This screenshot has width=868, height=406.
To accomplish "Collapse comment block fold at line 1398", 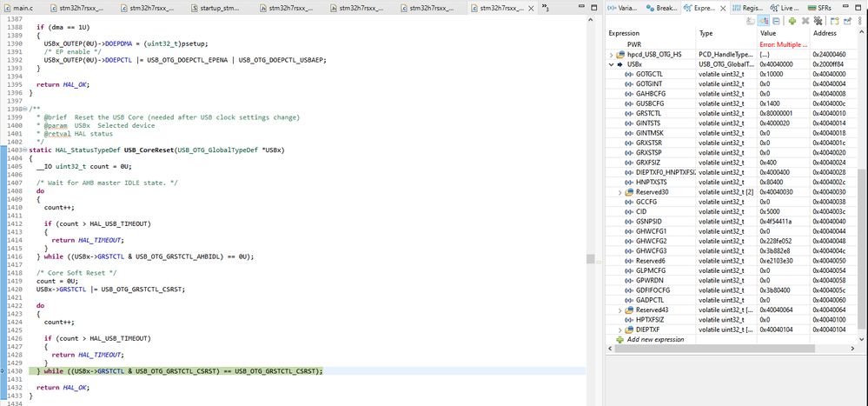I will coord(25,110).
